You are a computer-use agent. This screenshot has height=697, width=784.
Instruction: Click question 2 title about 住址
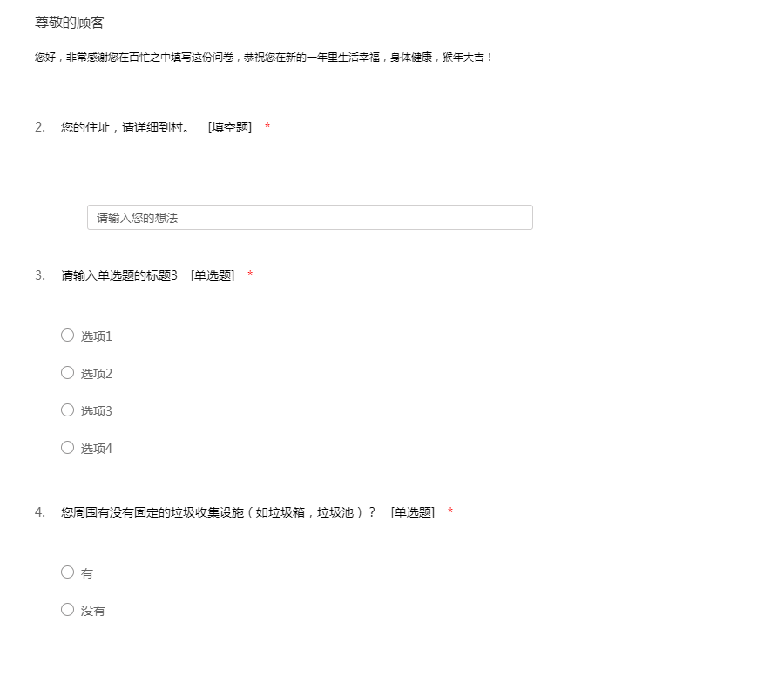point(125,127)
